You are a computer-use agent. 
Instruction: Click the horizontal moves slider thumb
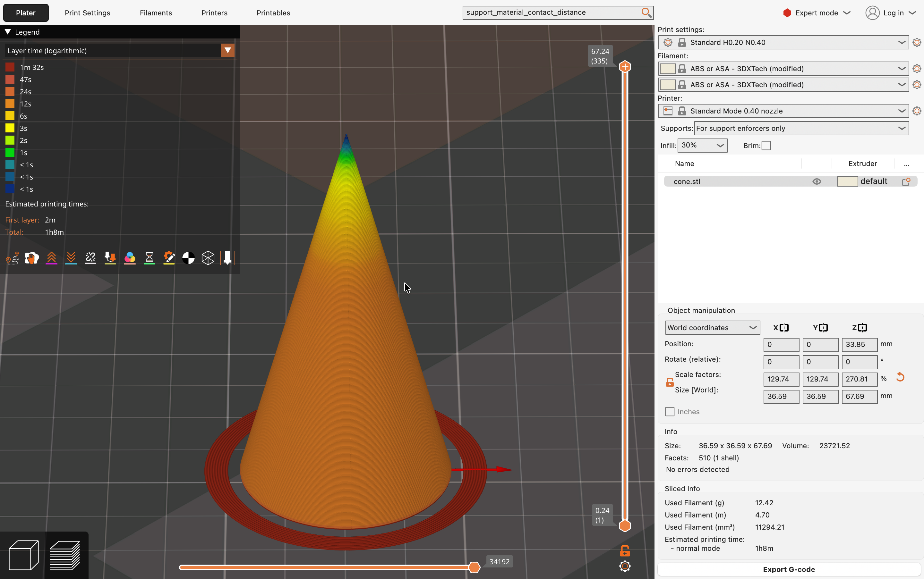pyautogui.click(x=474, y=567)
